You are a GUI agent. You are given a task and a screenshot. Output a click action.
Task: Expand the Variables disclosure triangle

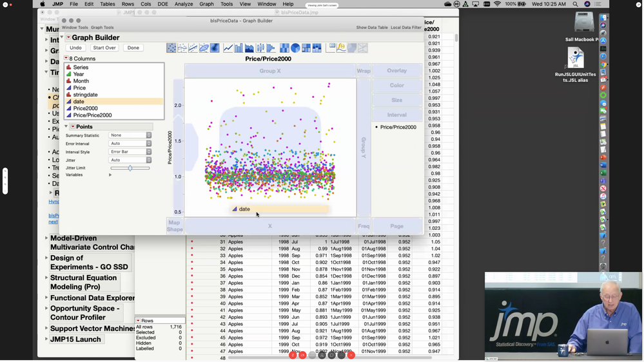tap(110, 175)
